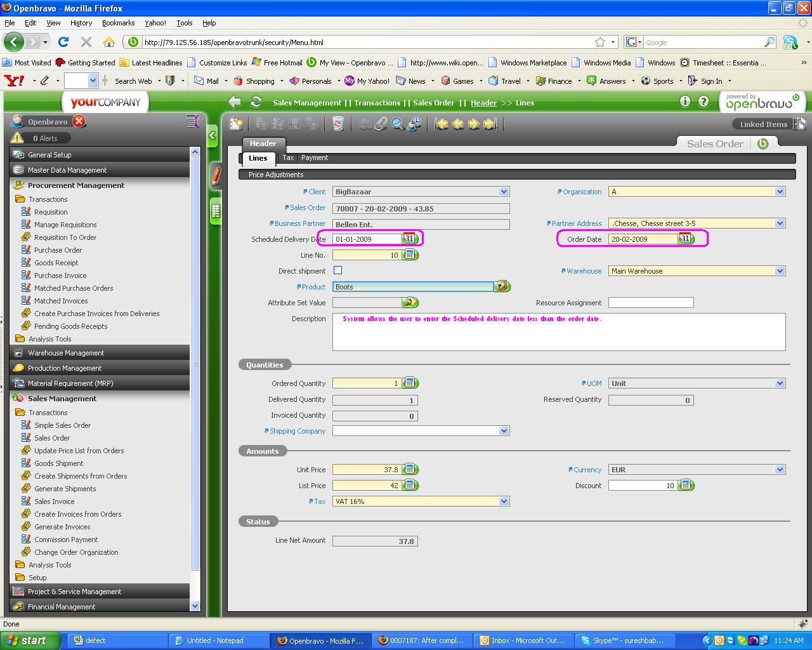Toggle the Direct shipment checkbox
Image resolution: width=812 pixels, height=650 pixels.
(x=338, y=270)
